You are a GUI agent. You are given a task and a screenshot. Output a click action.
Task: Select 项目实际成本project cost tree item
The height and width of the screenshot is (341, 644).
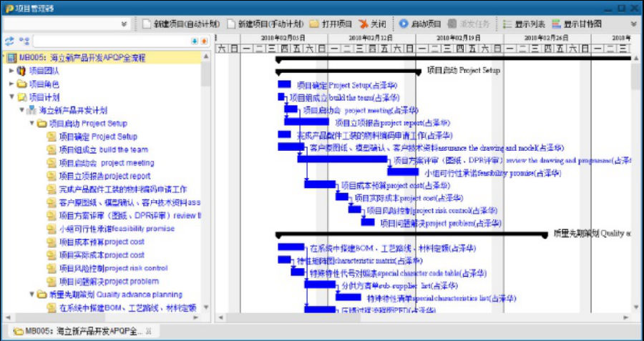(102, 254)
